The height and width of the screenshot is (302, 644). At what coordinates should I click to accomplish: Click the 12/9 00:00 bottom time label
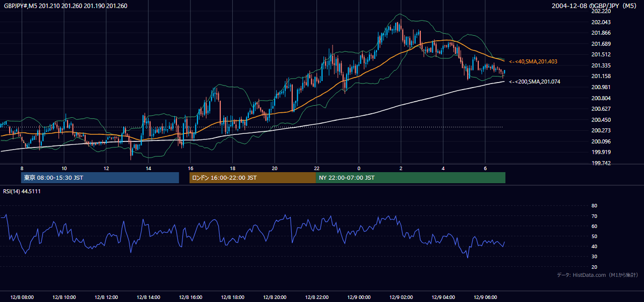(359, 297)
